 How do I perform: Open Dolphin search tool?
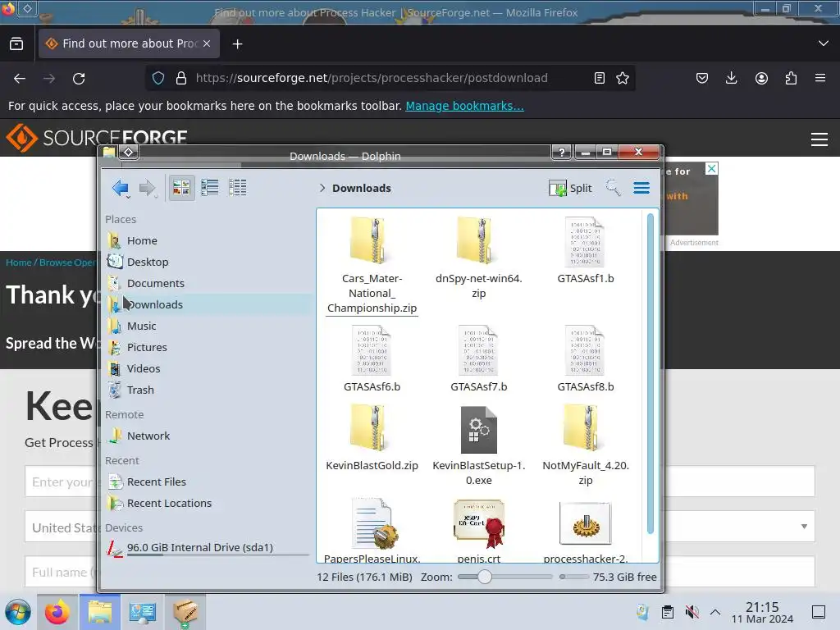point(613,188)
